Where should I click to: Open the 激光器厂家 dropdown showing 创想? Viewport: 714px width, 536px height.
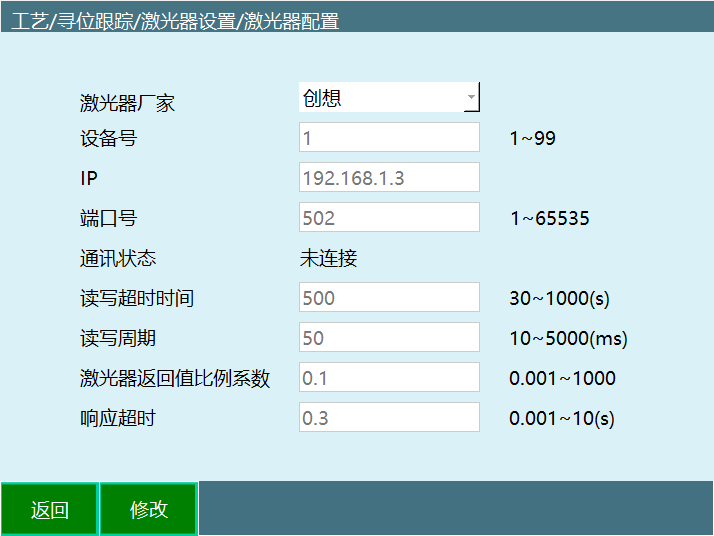[389, 98]
